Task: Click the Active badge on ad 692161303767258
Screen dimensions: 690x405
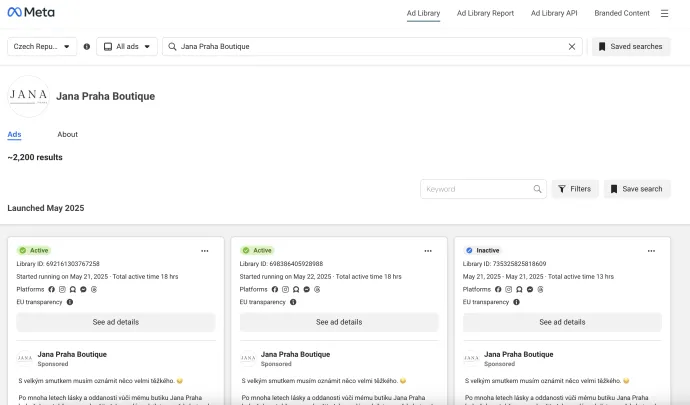Action: click(34, 250)
